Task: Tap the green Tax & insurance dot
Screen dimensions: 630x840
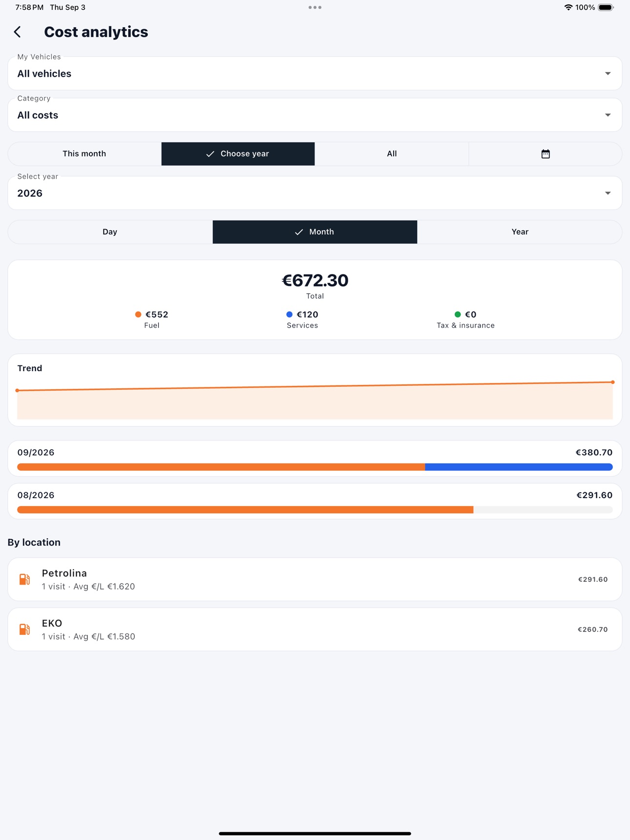Action: coord(458,315)
